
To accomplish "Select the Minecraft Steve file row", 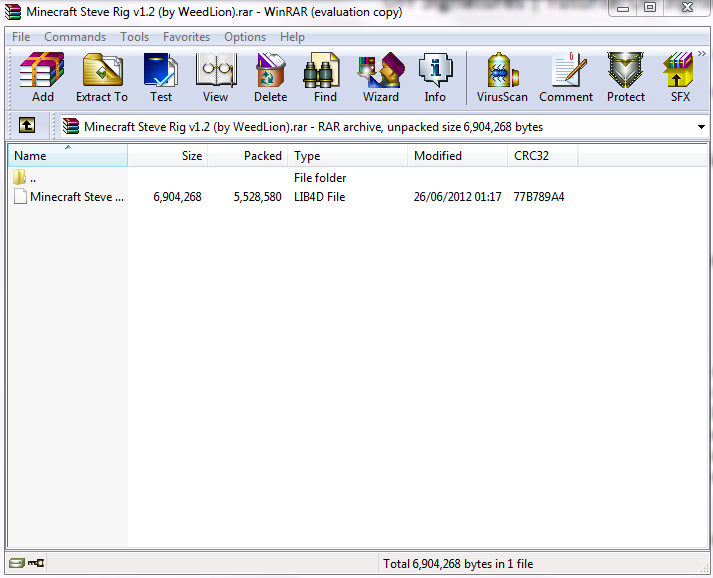I will tap(291, 196).
